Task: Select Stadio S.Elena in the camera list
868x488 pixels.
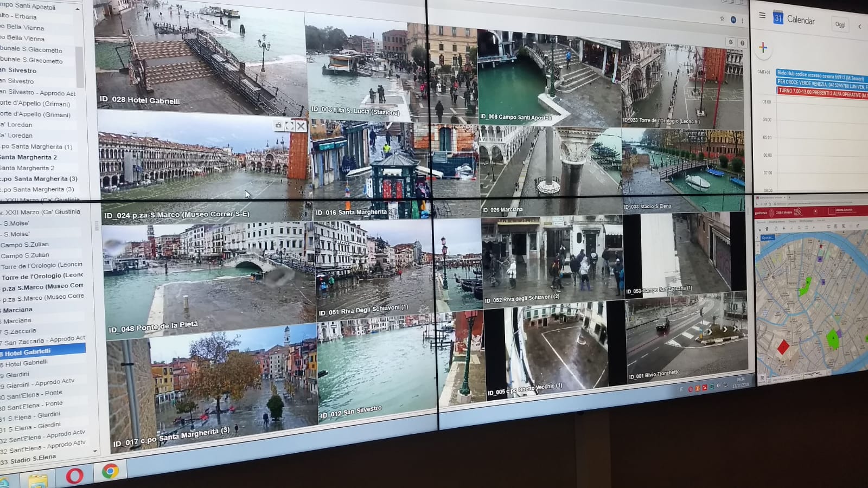Action: pos(33,459)
